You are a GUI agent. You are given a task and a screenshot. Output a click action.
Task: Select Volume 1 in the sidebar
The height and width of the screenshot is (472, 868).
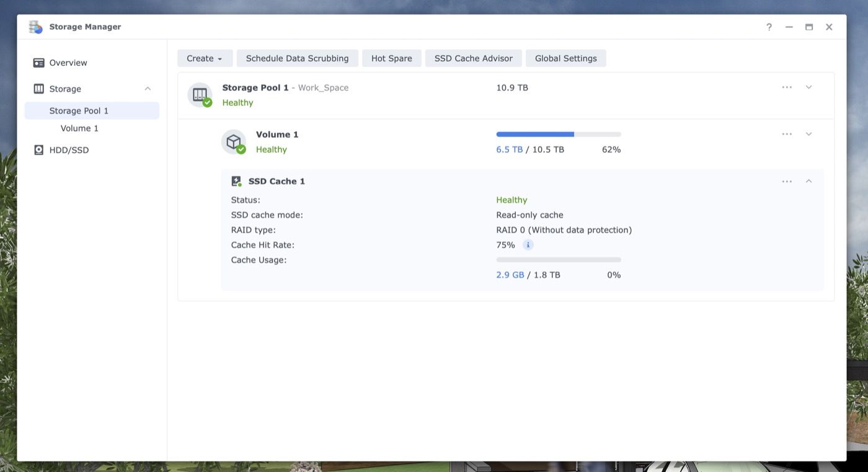79,128
